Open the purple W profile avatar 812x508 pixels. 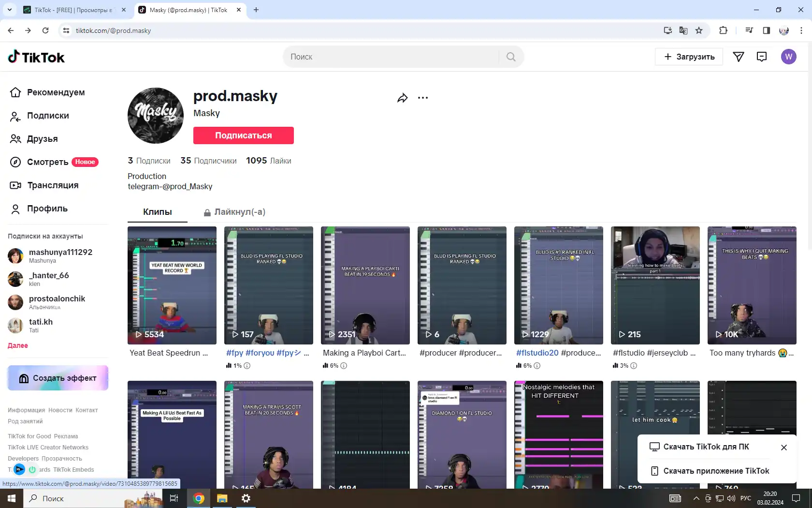pos(788,57)
